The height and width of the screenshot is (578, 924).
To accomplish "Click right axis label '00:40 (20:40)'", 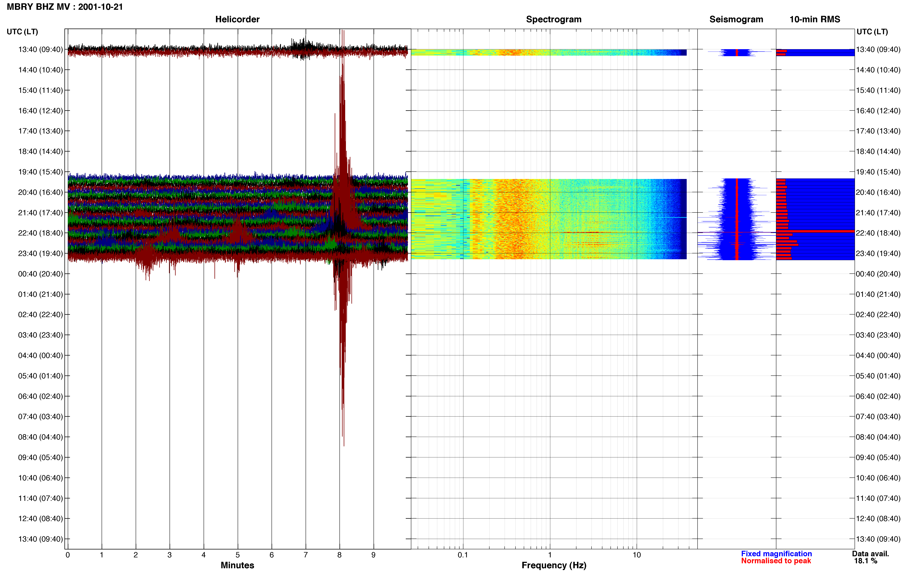I will (878, 274).
